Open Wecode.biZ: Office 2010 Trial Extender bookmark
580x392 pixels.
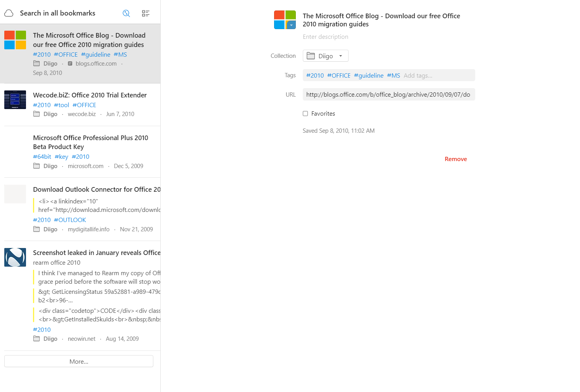click(90, 95)
